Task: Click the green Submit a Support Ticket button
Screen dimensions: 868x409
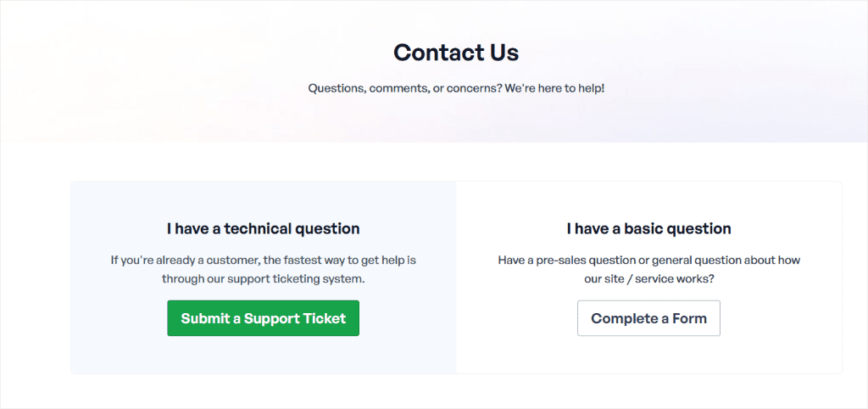Action: [263, 318]
